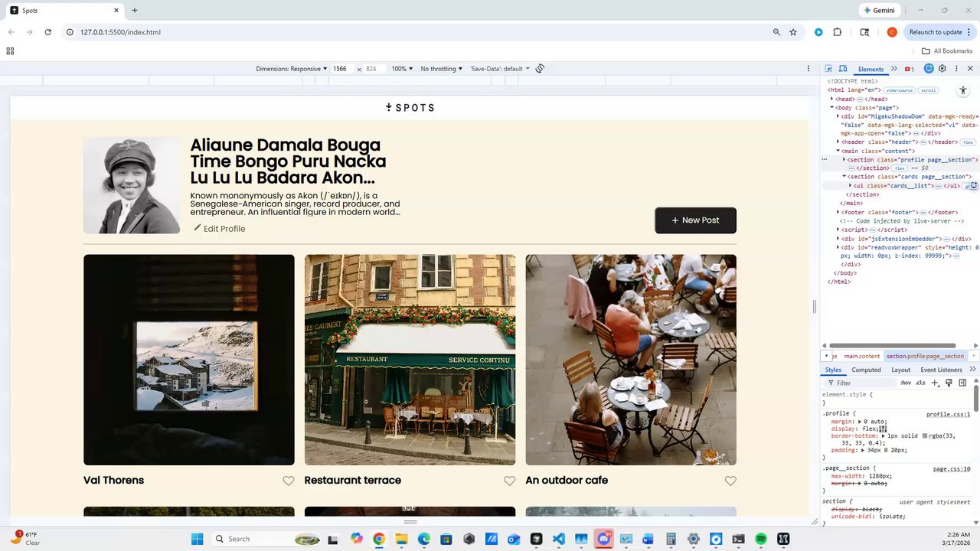Expand the ul cards__list node
The height and width of the screenshot is (551, 980).
tap(851, 186)
